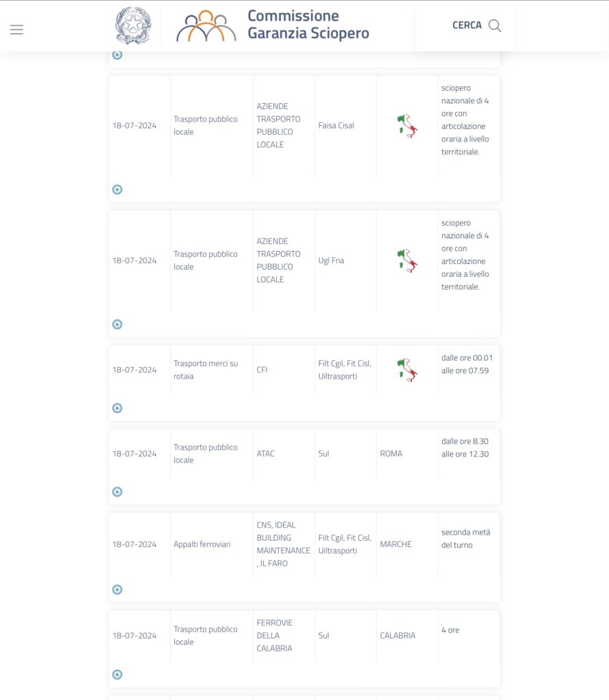Select 'Trasporto pubblico locale' in Ugl Fna row
This screenshot has width=609, height=700.
pyautogui.click(x=205, y=260)
